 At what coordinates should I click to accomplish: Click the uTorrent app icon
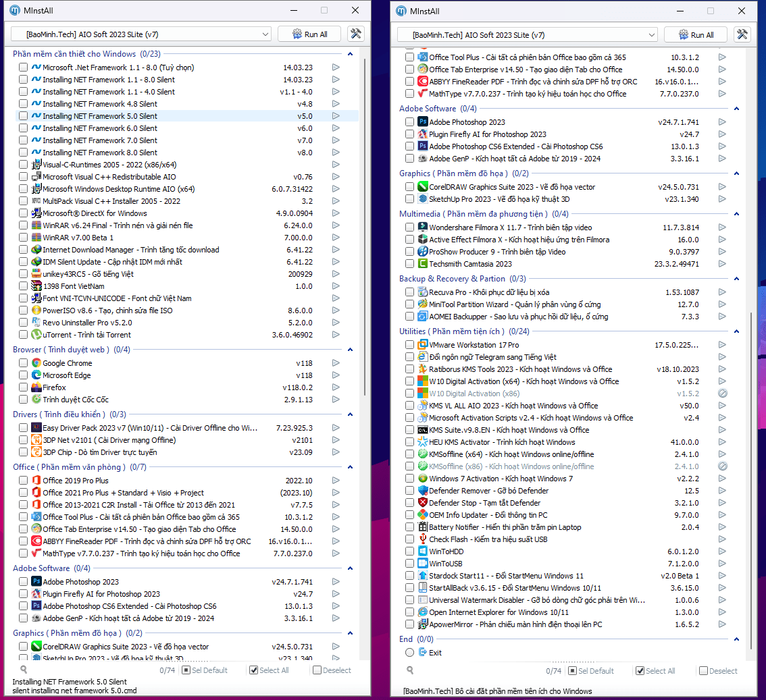[x=36, y=334]
